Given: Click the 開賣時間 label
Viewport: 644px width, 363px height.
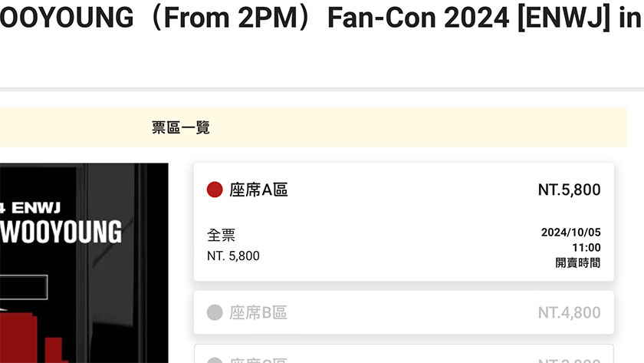Looking at the screenshot, I should [x=578, y=262].
